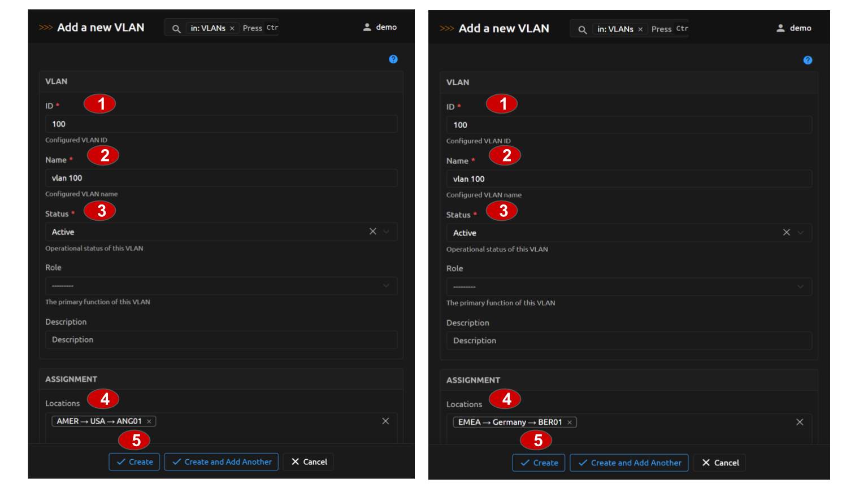Open the Role dropdown in right panel
The width and height of the screenshot is (868, 488).
[628, 287]
